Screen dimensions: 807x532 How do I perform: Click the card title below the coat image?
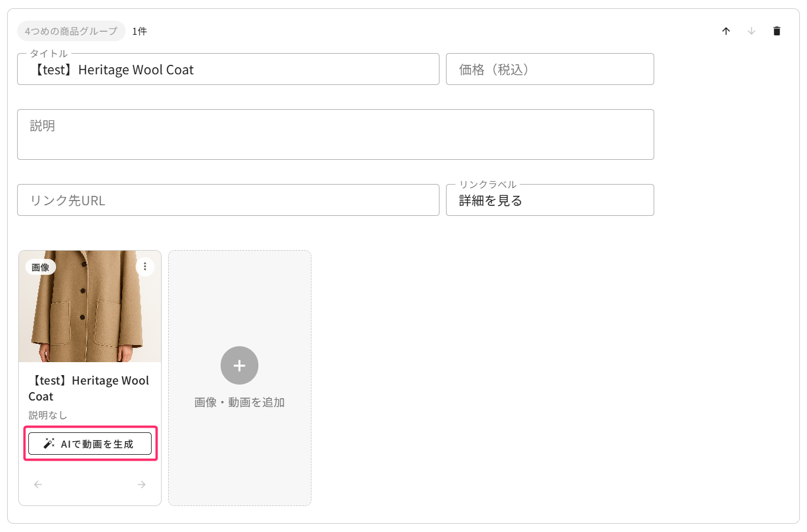[x=89, y=388]
